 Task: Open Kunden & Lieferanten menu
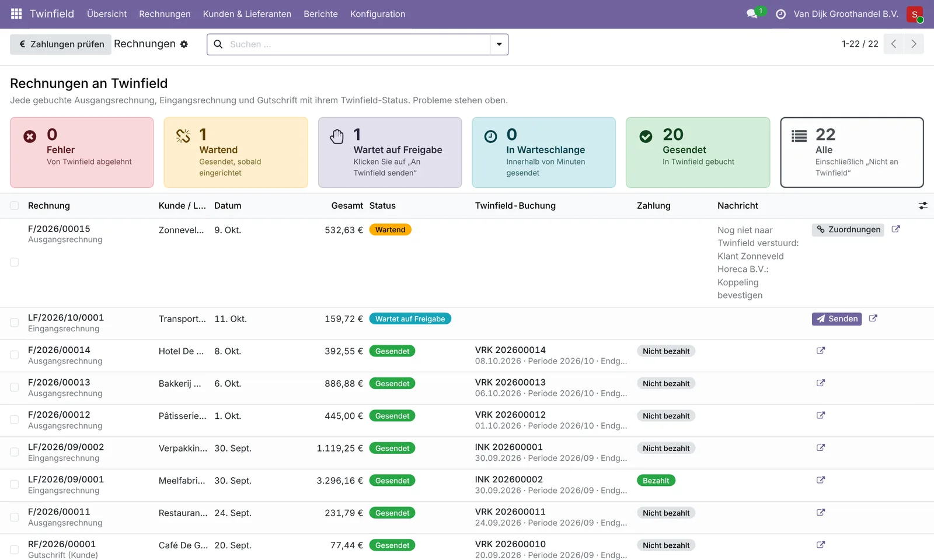click(247, 14)
